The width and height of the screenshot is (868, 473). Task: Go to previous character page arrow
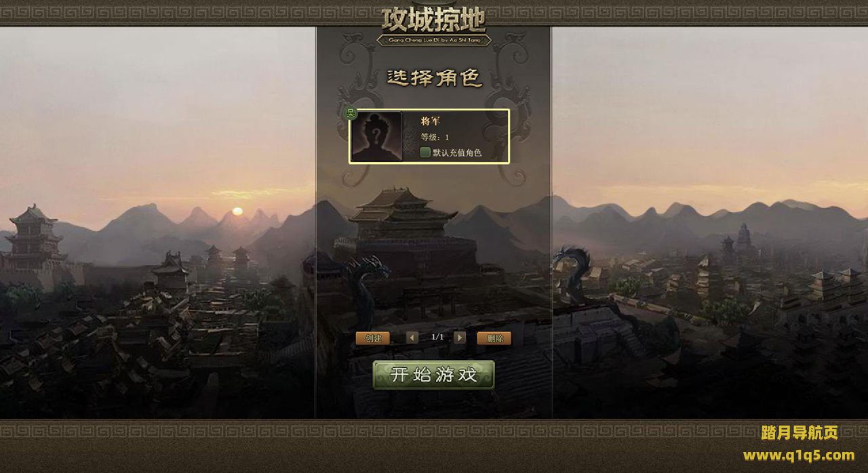click(x=412, y=337)
